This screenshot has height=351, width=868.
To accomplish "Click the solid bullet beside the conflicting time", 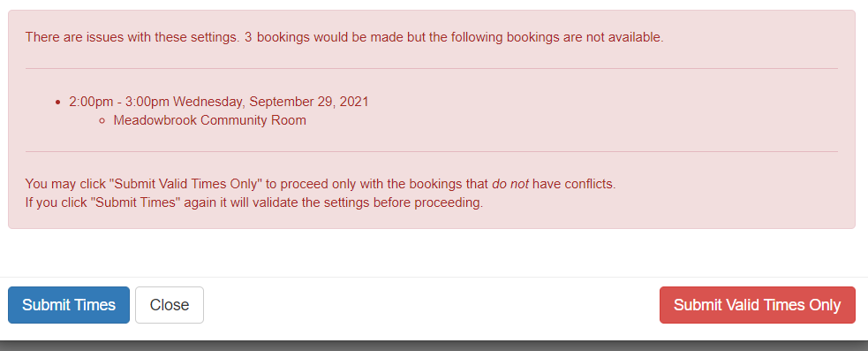I will tap(58, 103).
